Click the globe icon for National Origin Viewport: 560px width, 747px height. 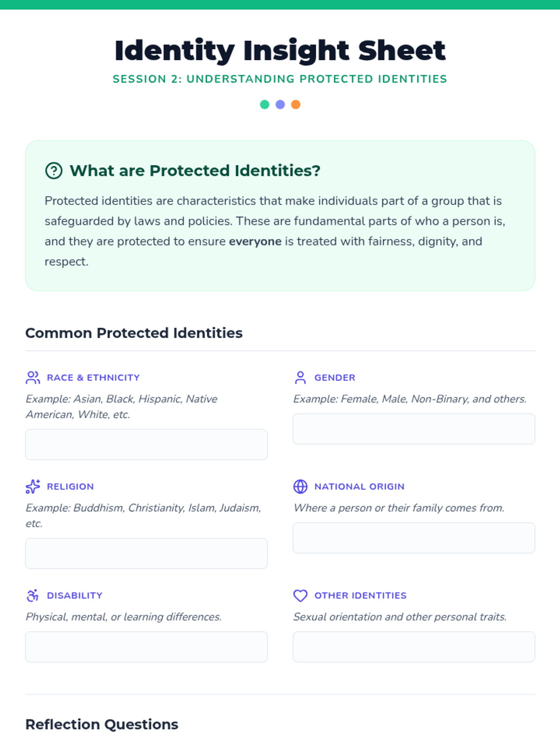(x=301, y=486)
